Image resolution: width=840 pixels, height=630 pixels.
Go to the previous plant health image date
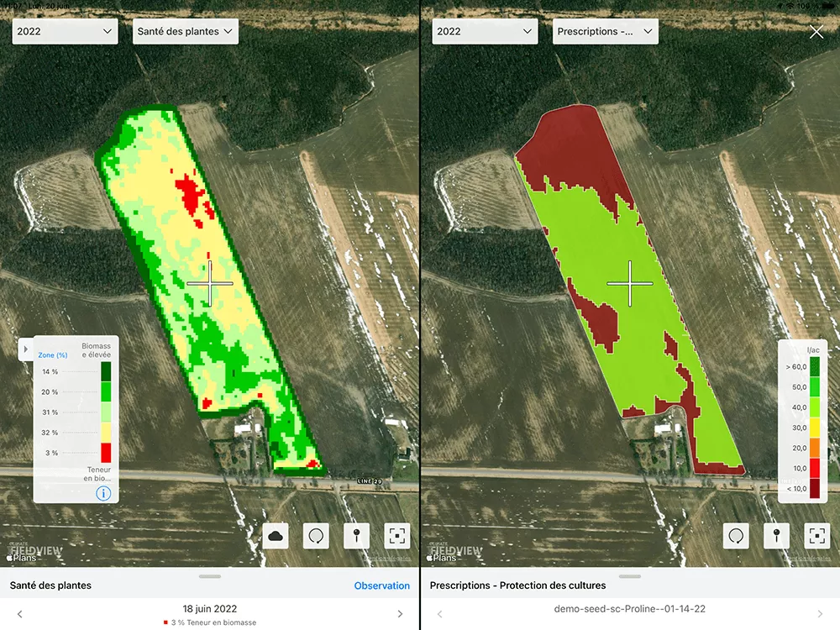point(20,614)
